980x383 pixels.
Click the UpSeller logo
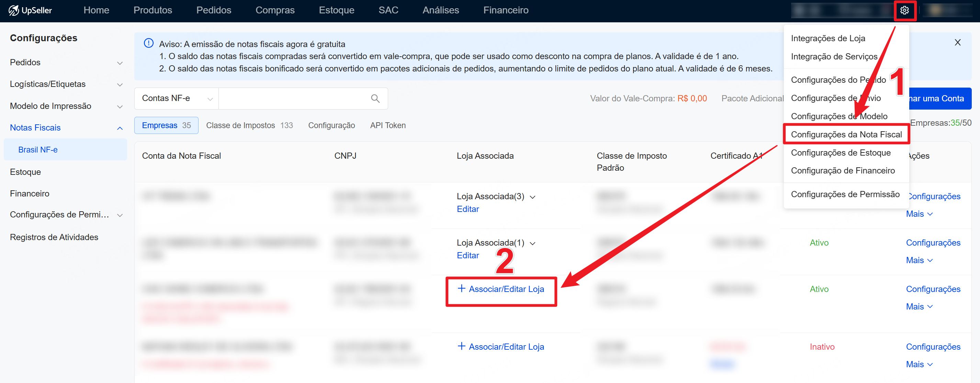pos(30,10)
